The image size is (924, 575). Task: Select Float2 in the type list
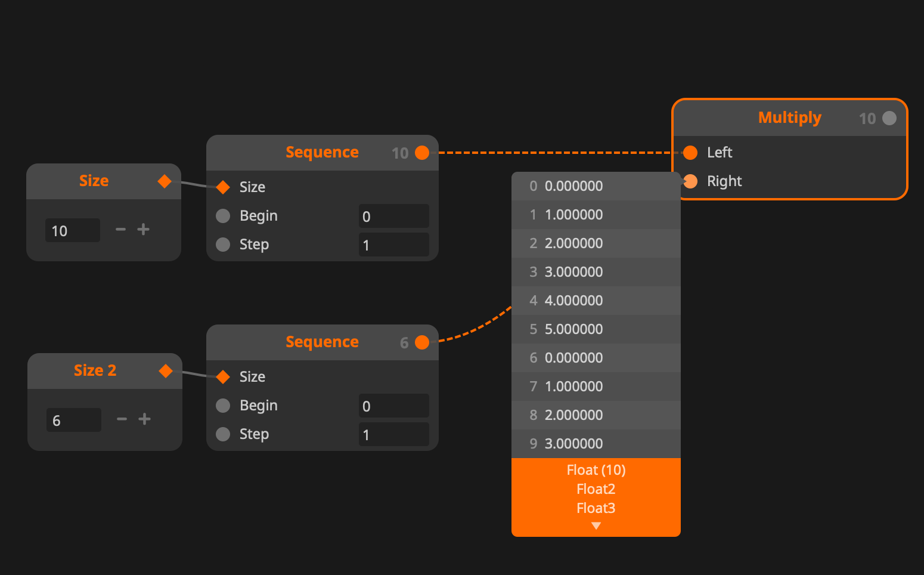(x=596, y=489)
